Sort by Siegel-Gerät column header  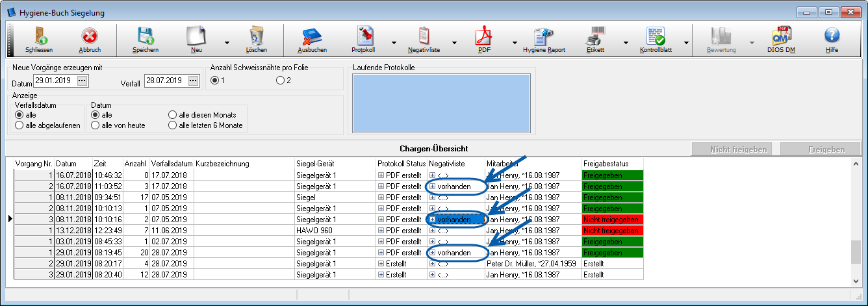(x=335, y=164)
